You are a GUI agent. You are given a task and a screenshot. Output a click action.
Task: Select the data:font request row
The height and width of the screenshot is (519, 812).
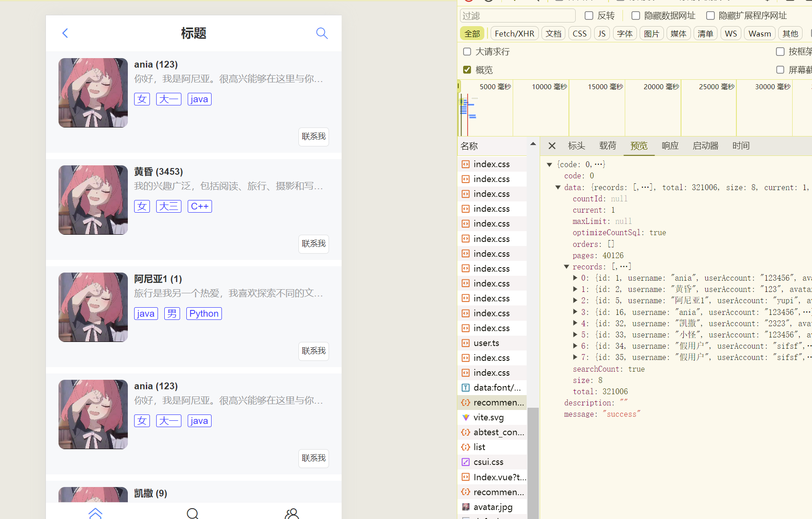(x=492, y=387)
